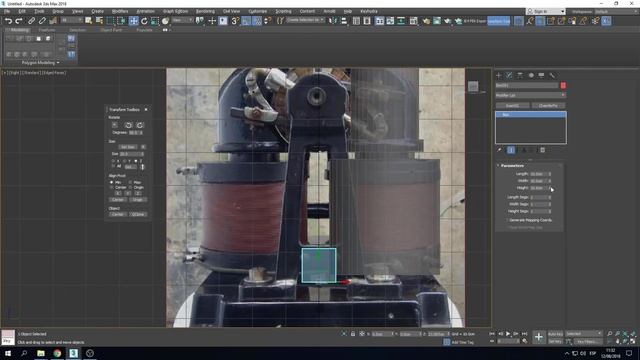Toggle the Auto Key button
The height and width of the screenshot is (360, 640).
coord(555,334)
